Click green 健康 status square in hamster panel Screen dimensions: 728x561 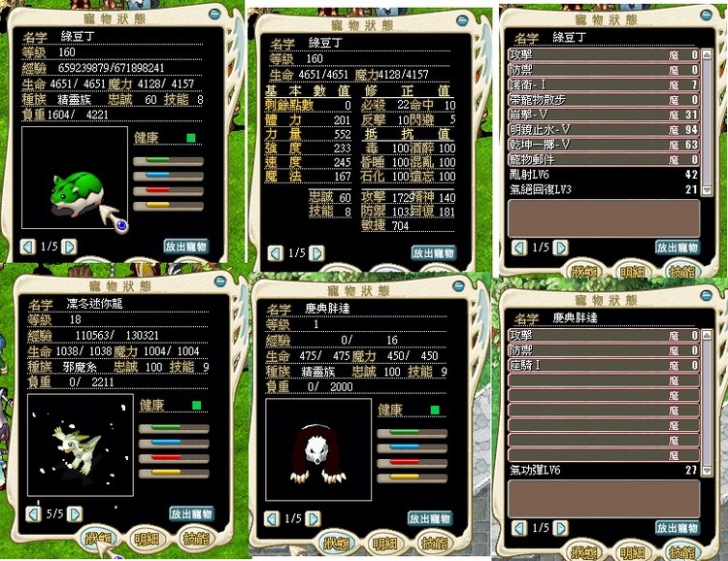click(191, 138)
